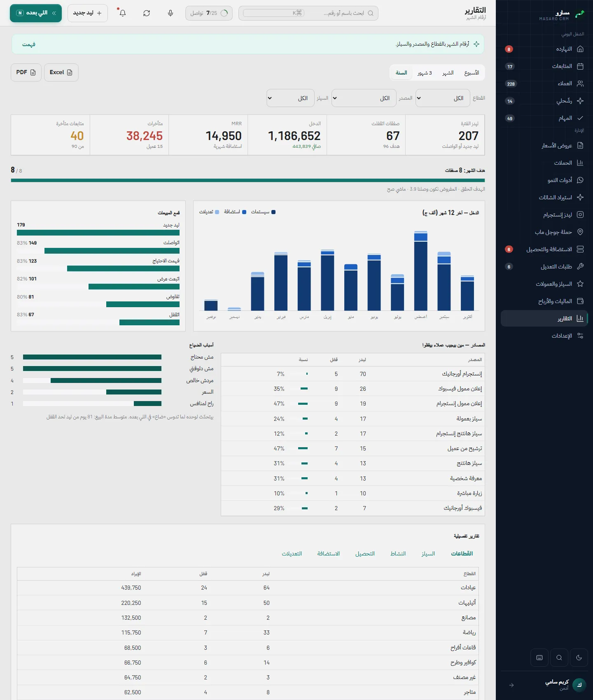Screen dimensions: 593x700
Task: Expand the القطاع filter dropdown
Action: point(443,98)
